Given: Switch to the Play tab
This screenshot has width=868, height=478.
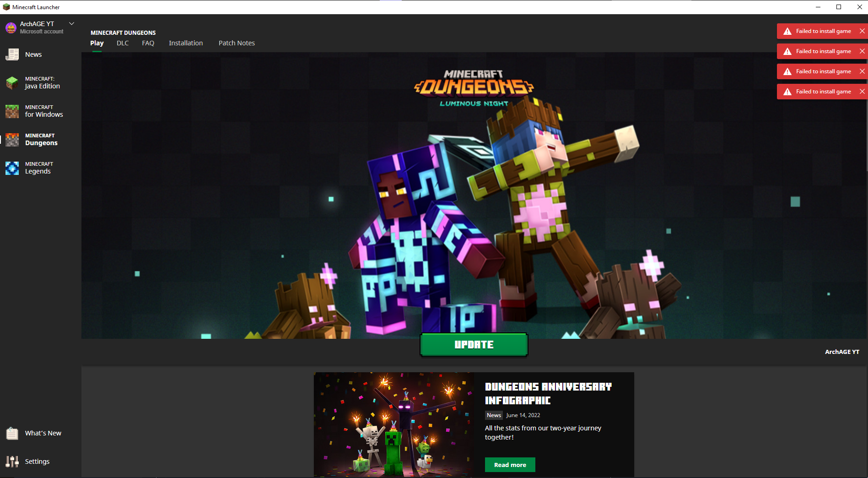Looking at the screenshot, I should (x=97, y=43).
